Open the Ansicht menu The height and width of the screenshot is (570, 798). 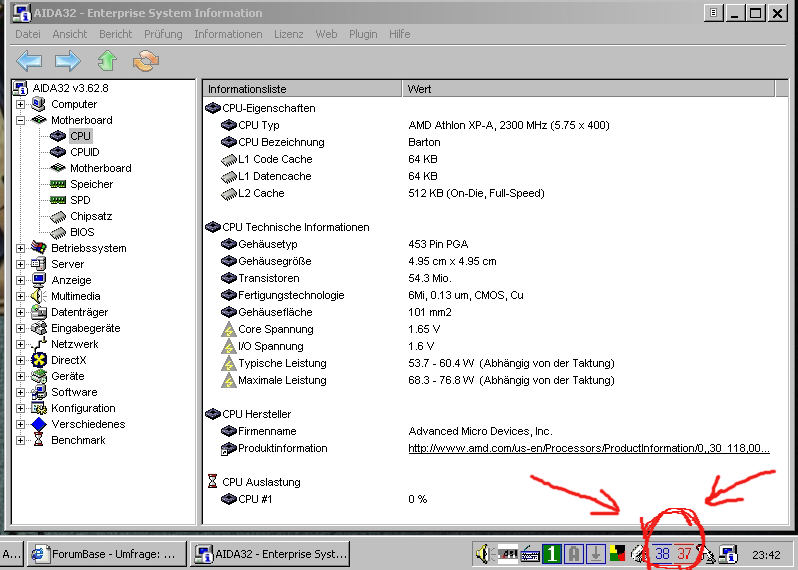70,34
